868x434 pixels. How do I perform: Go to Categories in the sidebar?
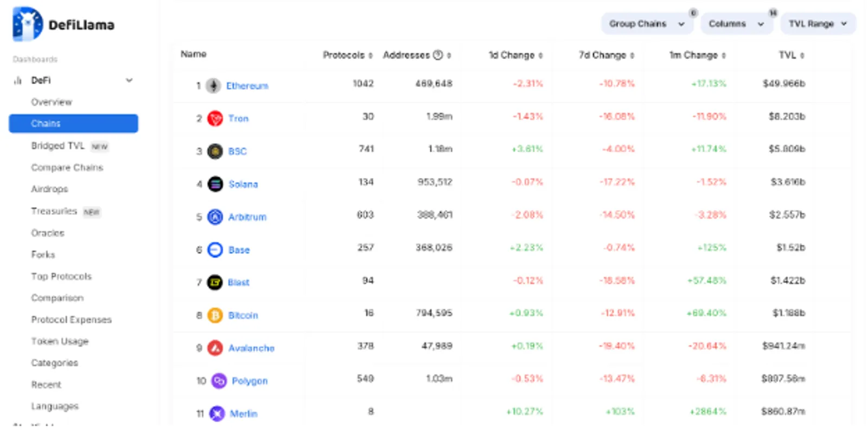click(54, 363)
